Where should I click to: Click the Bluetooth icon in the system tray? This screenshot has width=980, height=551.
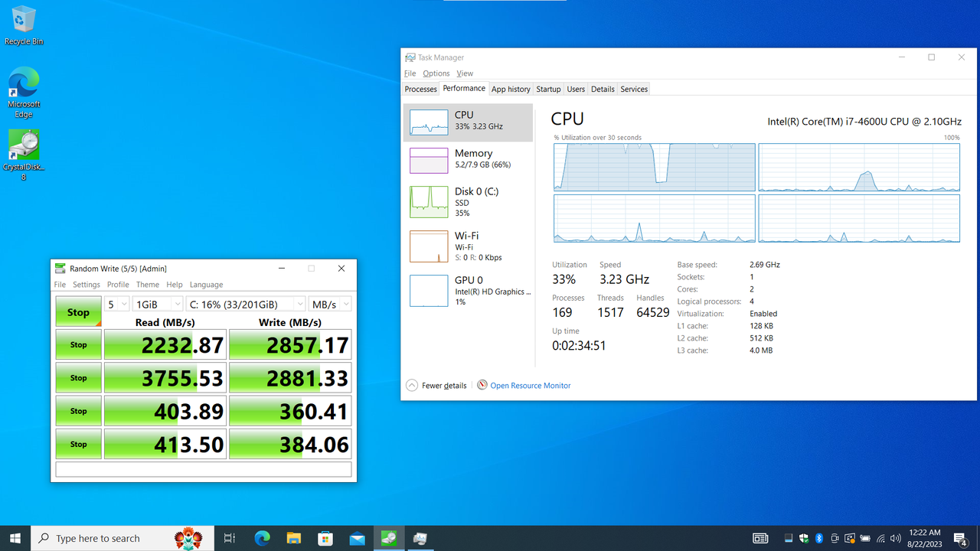(x=819, y=538)
